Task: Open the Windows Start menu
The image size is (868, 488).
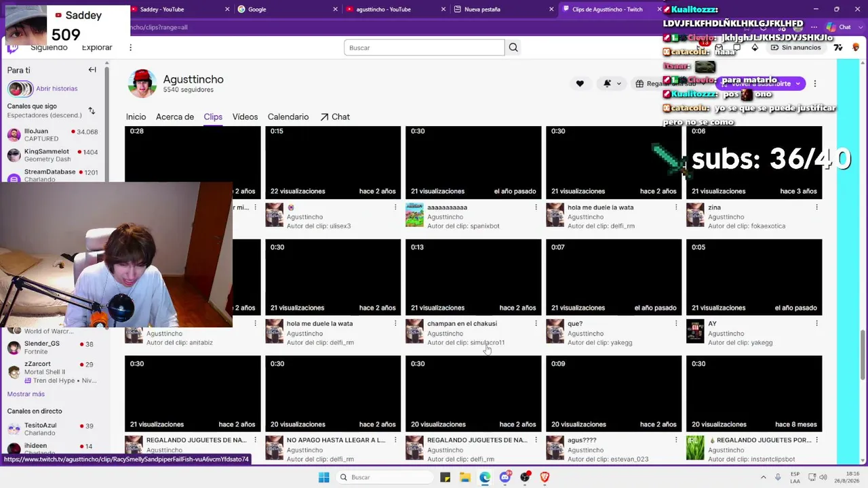Action: [324, 477]
